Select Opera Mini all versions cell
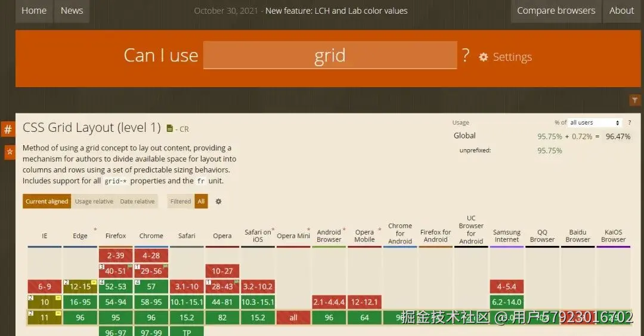This screenshot has height=336, width=644. coord(293,318)
